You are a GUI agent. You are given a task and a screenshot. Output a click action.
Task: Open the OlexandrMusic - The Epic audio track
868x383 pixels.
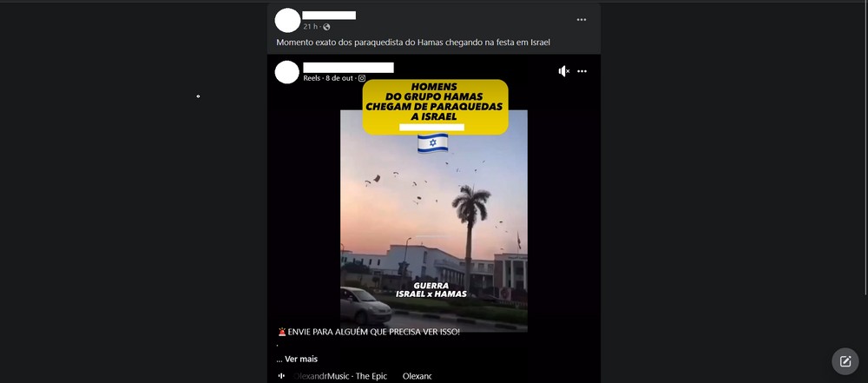point(340,376)
